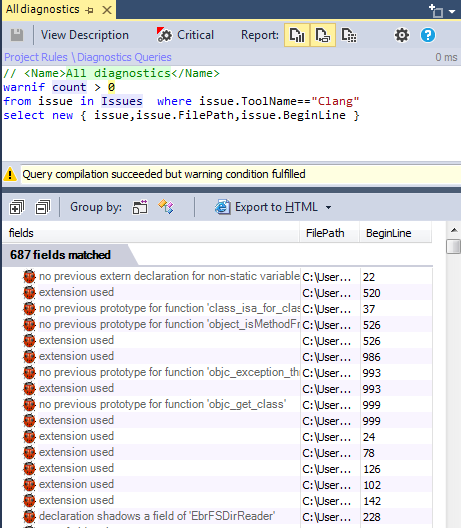Screen dimensions: 461x528
Task: Click third Report grid icon
Action: tap(349, 35)
